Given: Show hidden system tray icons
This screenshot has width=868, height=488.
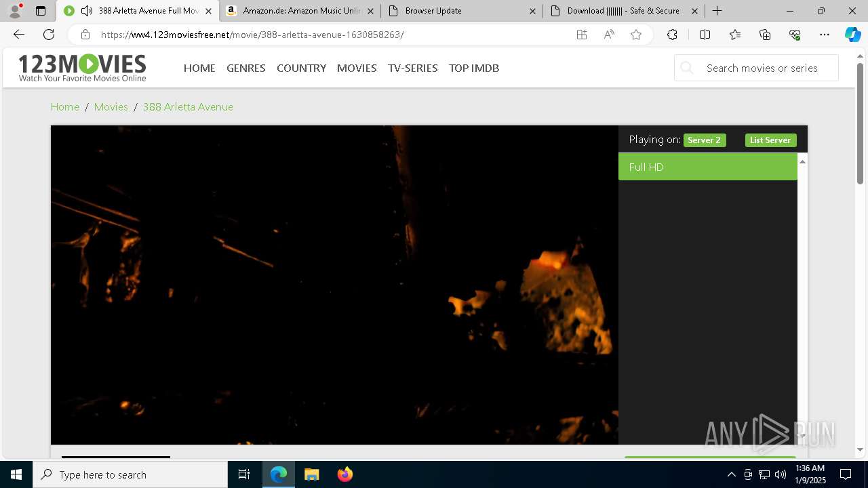Looking at the screenshot, I should click(731, 474).
